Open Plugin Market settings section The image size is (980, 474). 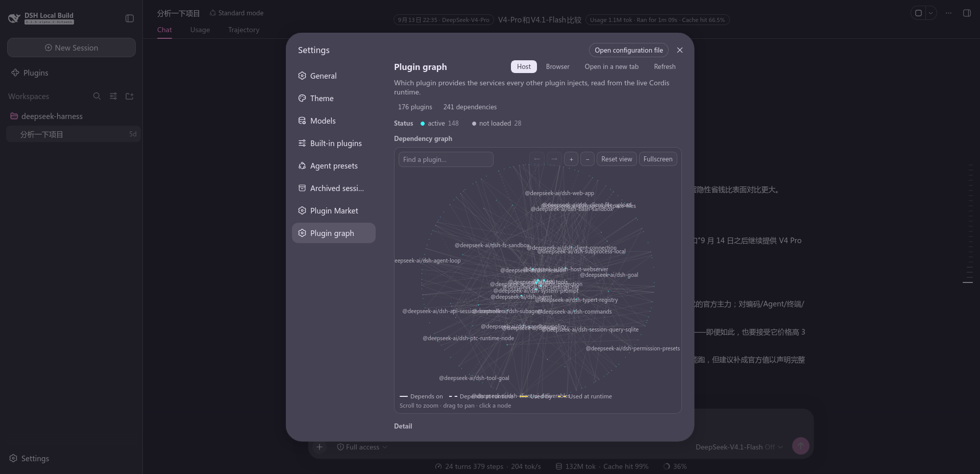[x=334, y=210]
